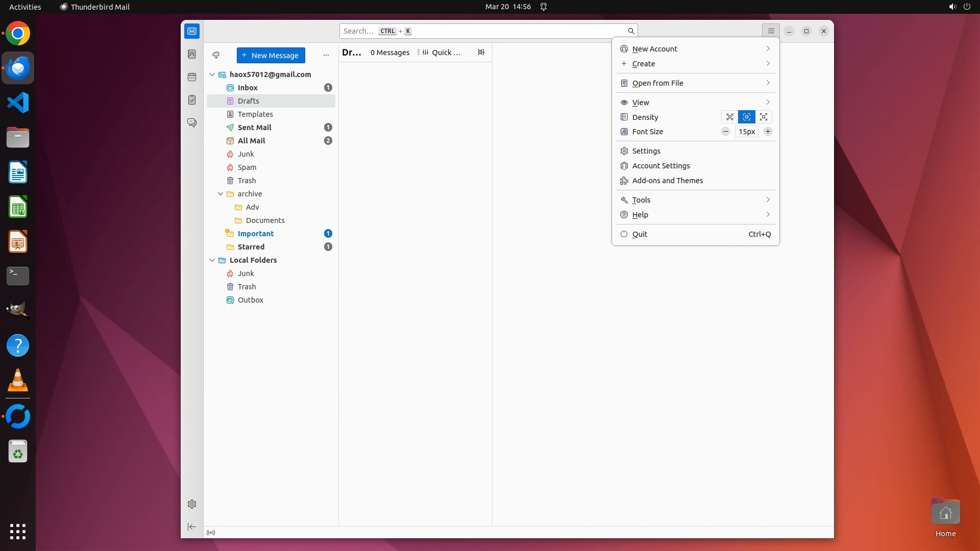The width and height of the screenshot is (980, 551).
Task: Collapse the spaces toolbar arrow icon
Action: (x=192, y=527)
